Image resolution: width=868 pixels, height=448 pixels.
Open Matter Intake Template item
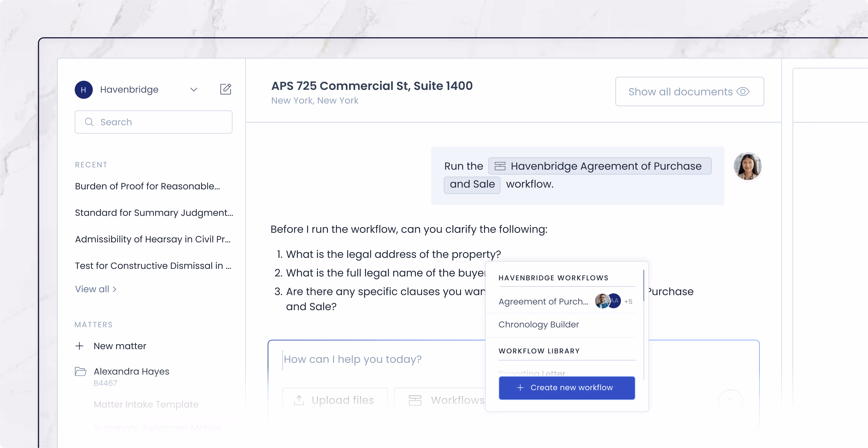pyautogui.click(x=146, y=404)
